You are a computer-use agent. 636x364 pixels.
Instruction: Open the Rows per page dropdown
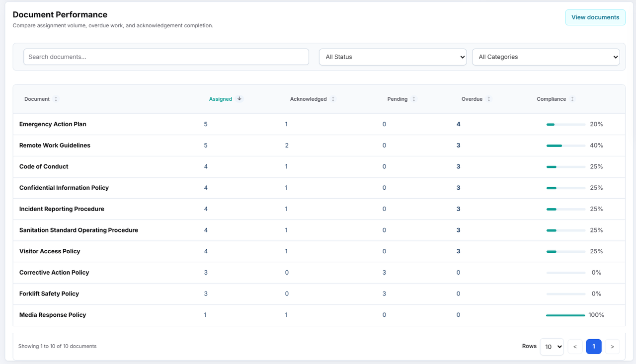[552, 347]
